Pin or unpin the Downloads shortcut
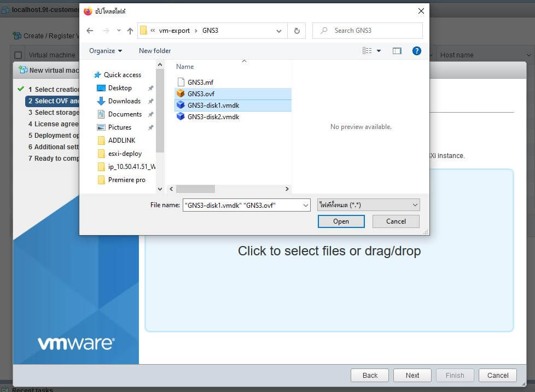Viewport: 535px width, 392px height. (150, 101)
